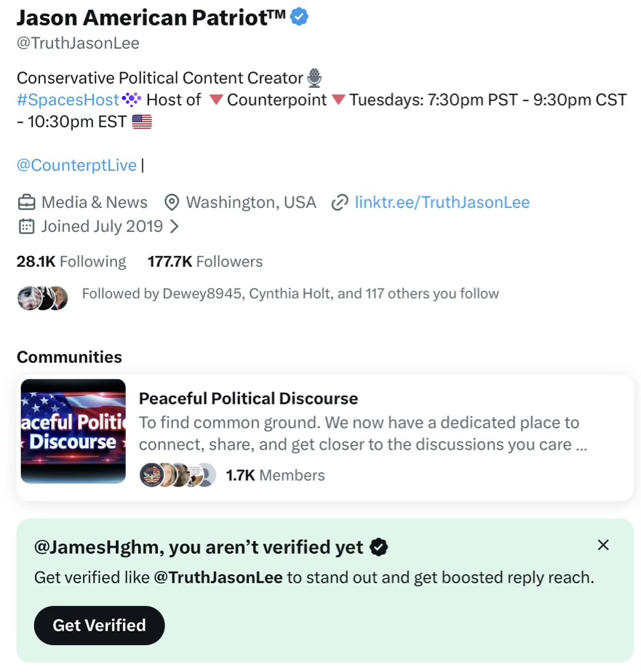
Task: Click the location pin icon before Washington
Action: 172,202
